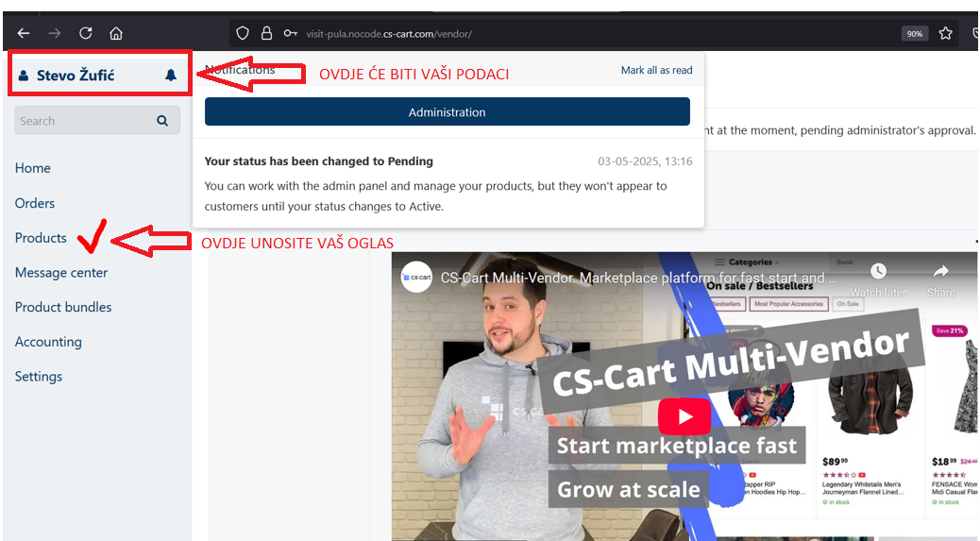The height and width of the screenshot is (541, 980).
Task: Go back with the browser back arrow
Action: [24, 33]
